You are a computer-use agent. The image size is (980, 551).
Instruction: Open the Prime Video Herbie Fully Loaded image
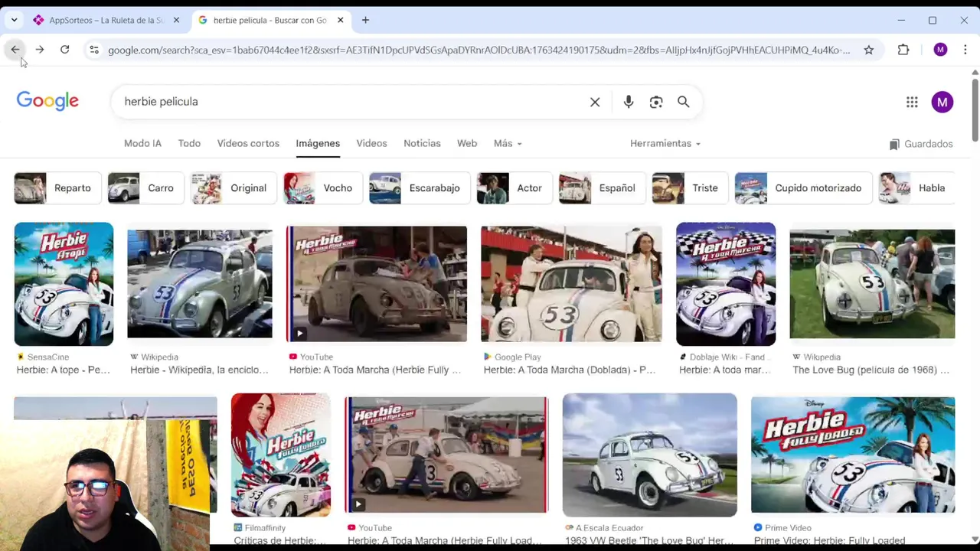[853, 455]
